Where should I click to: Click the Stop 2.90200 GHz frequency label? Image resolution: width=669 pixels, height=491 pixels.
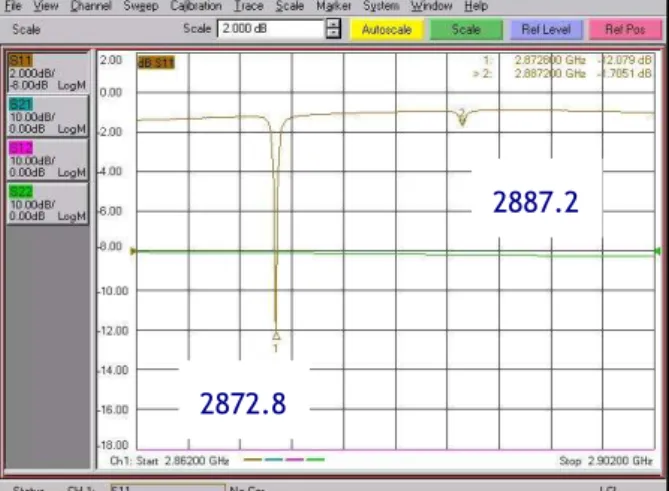(605, 461)
